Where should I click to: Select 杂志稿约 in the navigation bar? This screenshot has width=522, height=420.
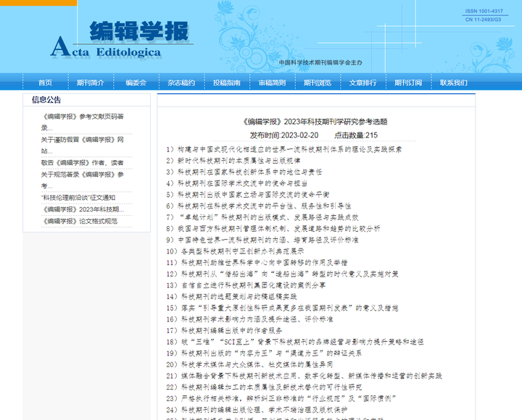pyautogui.click(x=181, y=83)
